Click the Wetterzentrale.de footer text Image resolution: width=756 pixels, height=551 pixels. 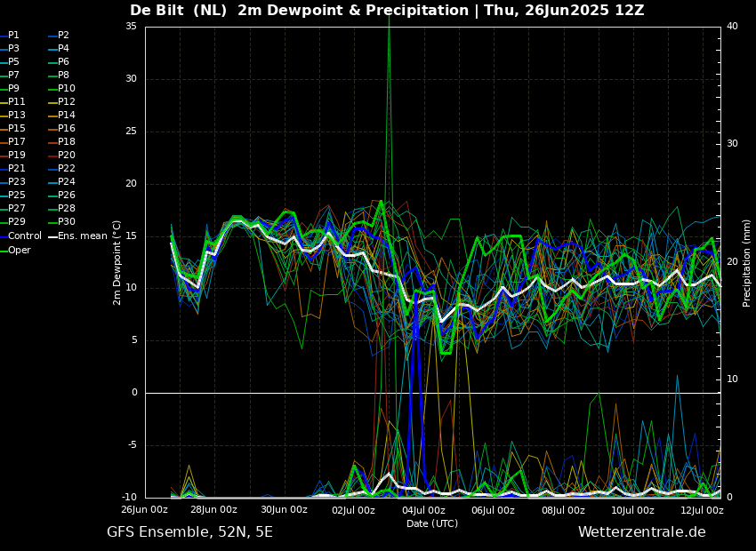click(x=641, y=532)
